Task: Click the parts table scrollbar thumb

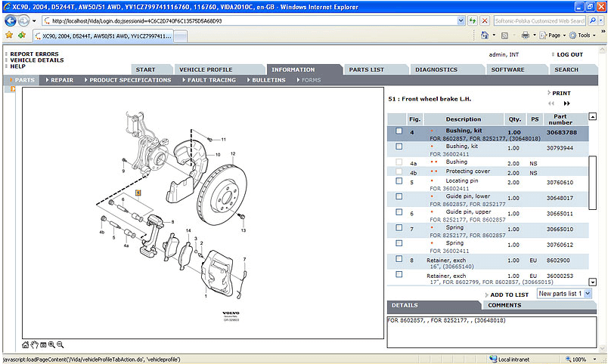Action: click(x=592, y=183)
